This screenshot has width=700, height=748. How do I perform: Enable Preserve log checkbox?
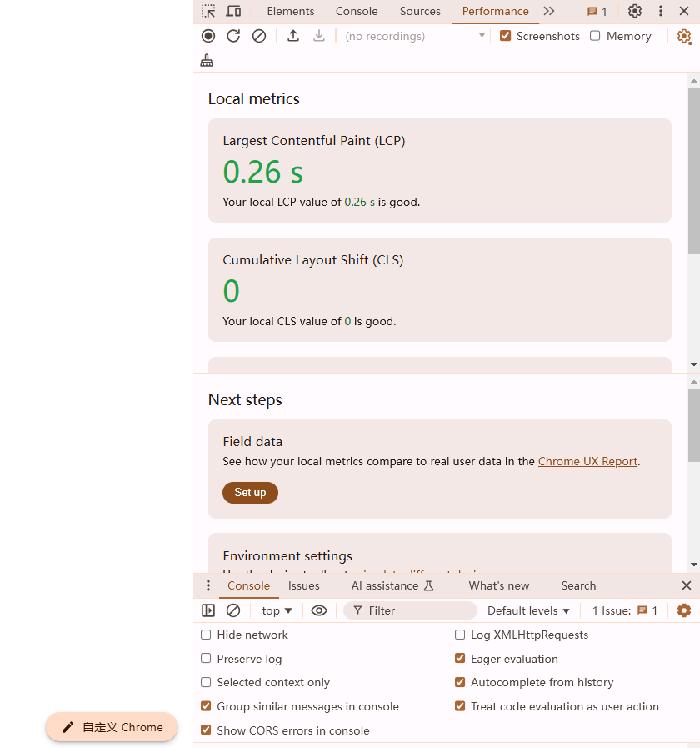[x=206, y=658]
